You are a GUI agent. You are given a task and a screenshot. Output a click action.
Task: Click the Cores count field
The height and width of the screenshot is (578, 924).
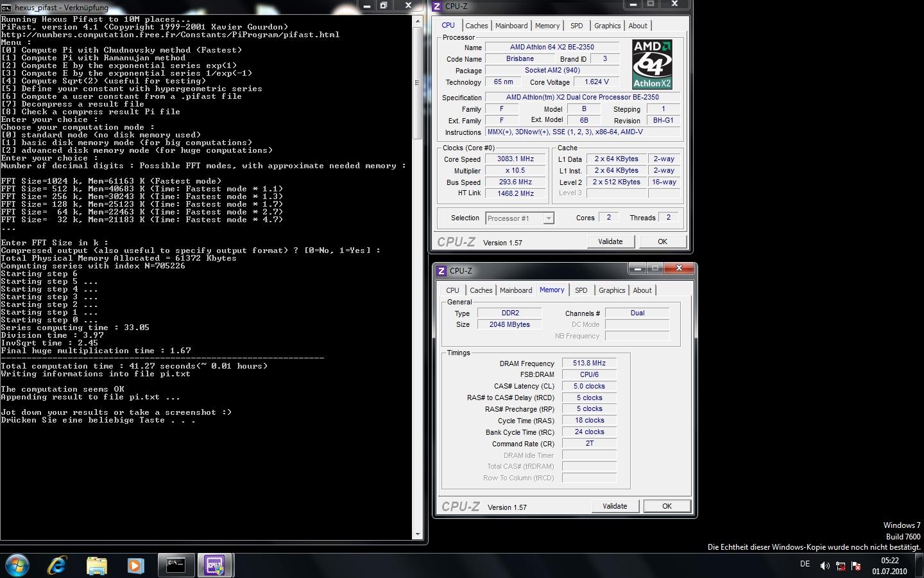click(609, 217)
